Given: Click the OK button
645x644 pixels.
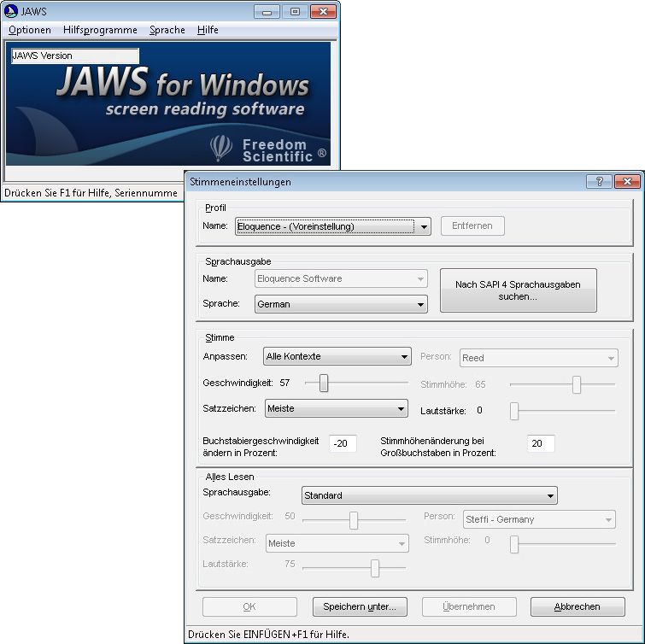Looking at the screenshot, I should [x=249, y=606].
